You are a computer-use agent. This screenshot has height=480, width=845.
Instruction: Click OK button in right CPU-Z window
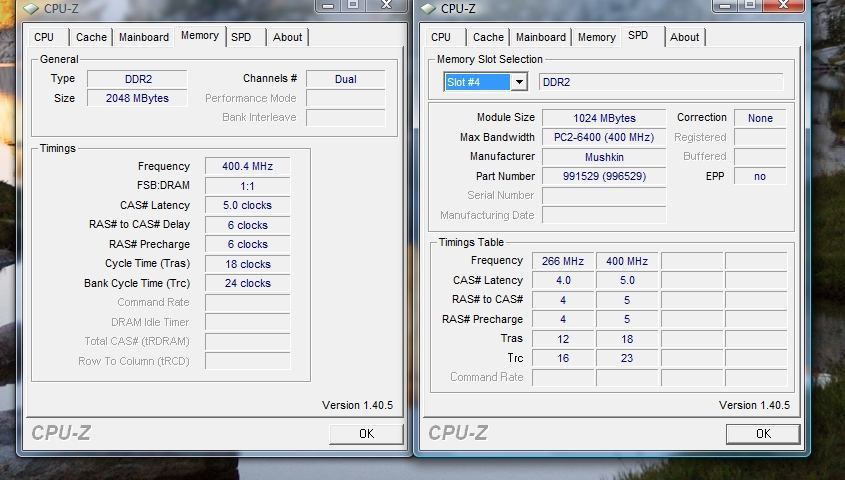763,434
